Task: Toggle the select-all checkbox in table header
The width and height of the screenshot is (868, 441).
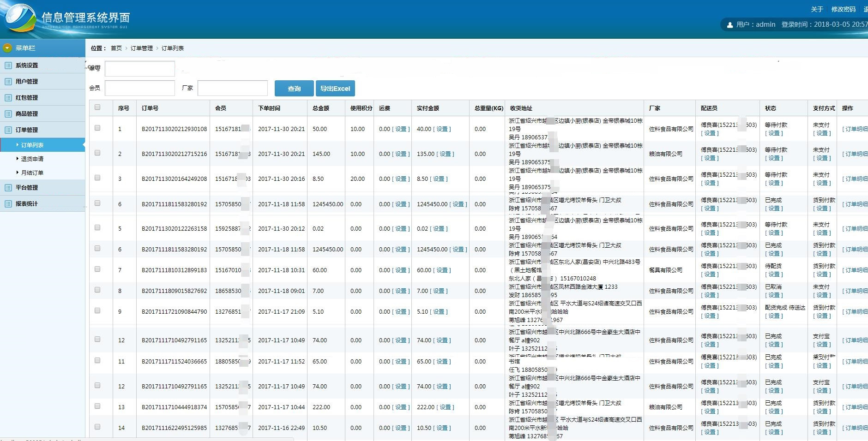Action: 98,107
